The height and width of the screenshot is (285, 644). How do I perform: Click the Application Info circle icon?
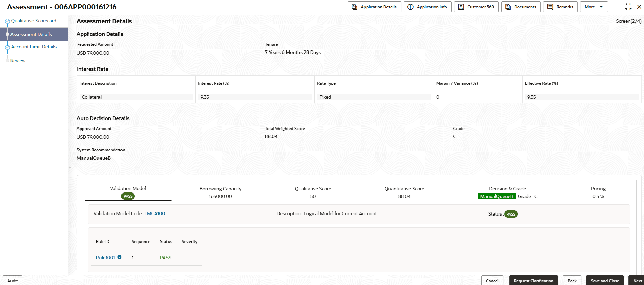[x=410, y=7]
